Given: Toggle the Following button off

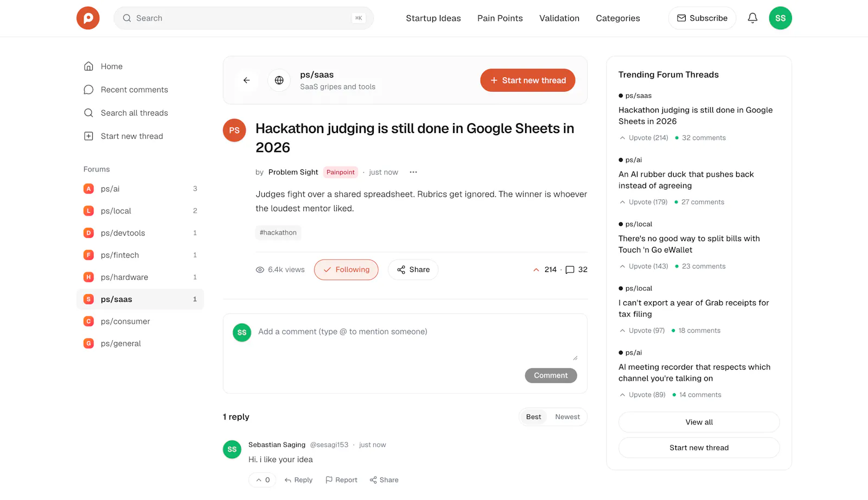Looking at the screenshot, I should (346, 270).
